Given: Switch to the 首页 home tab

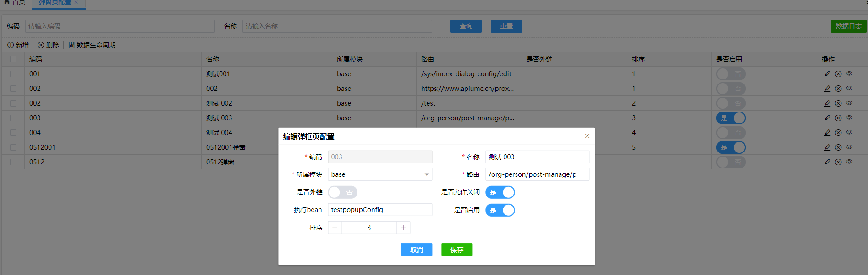Looking at the screenshot, I should click(15, 3).
